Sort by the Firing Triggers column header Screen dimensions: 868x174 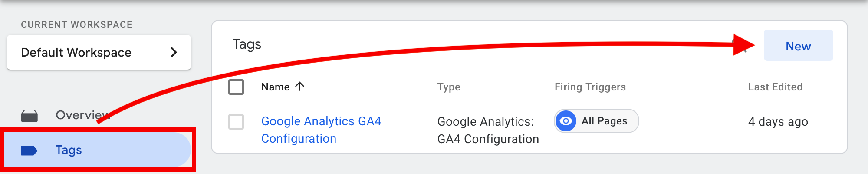pos(590,87)
